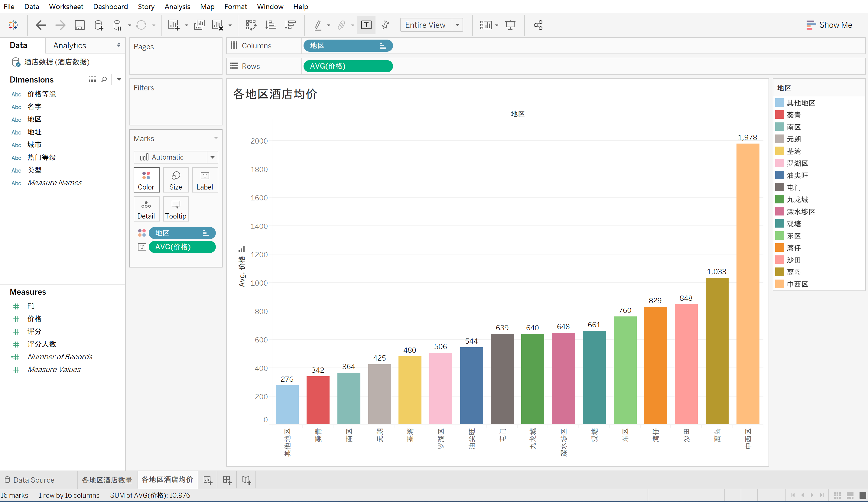Switch to the 各地区酒店数量 sheet tab
The width and height of the screenshot is (868, 502).
click(107, 480)
